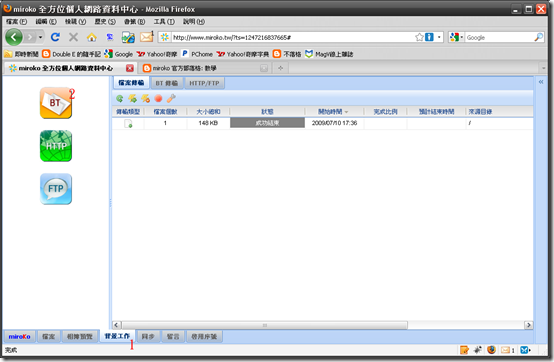Open the FTP sidebar icon
Viewport: 554px width, 362px height.
pos(56,189)
